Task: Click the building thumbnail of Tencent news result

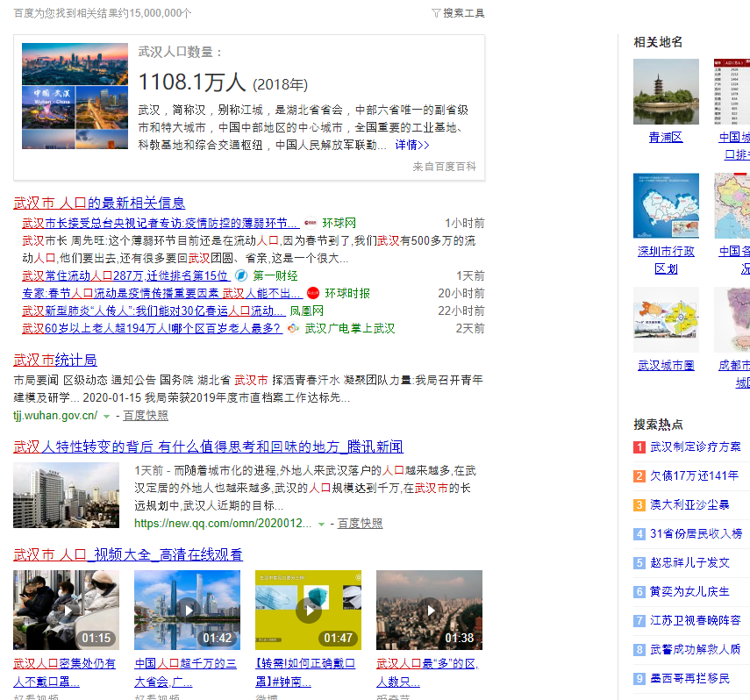Action: coord(66,495)
